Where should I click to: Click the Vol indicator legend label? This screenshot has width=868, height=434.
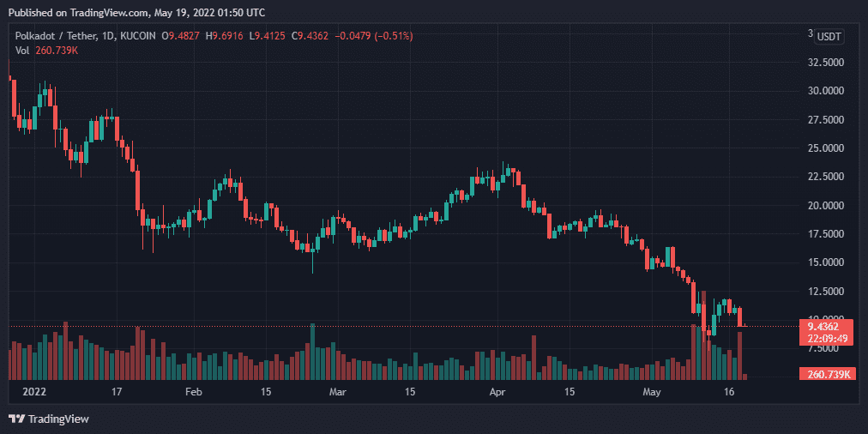[21, 51]
